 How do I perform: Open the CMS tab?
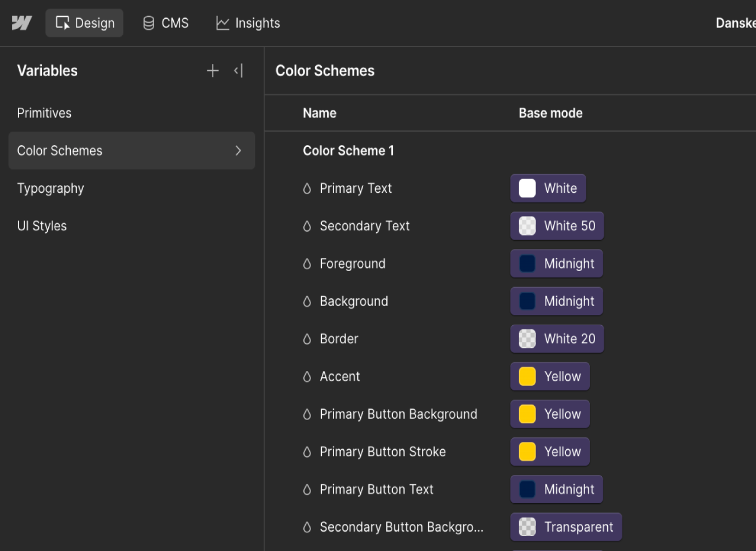166,23
